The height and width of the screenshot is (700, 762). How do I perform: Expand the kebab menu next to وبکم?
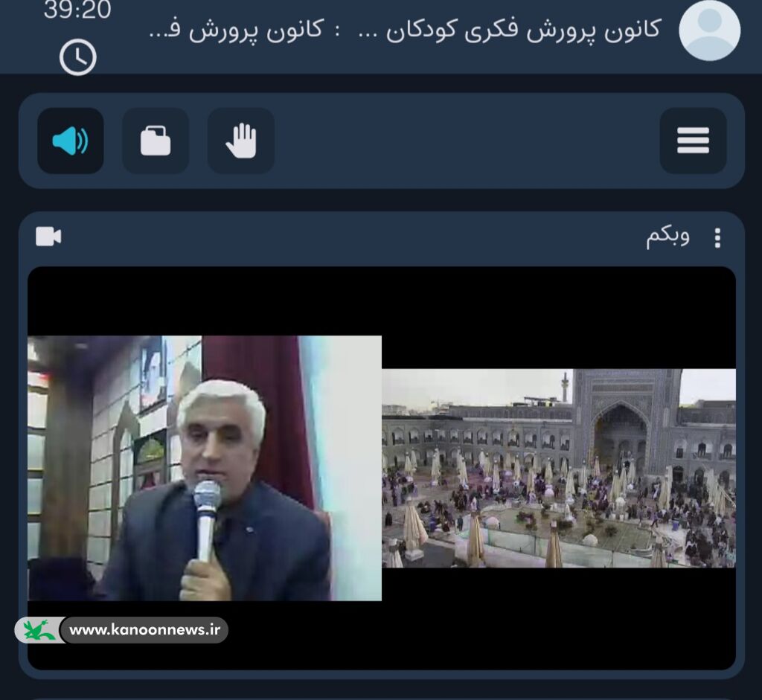[718, 237]
